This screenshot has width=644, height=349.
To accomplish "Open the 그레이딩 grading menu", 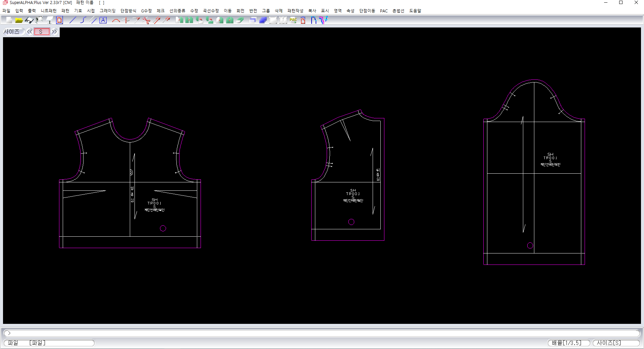I will tap(107, 11).
